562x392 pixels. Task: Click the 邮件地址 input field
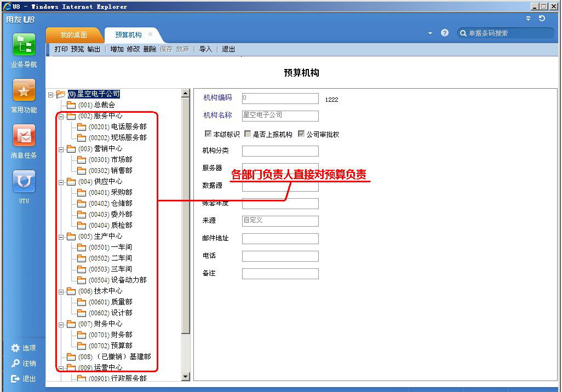point(280,239)
